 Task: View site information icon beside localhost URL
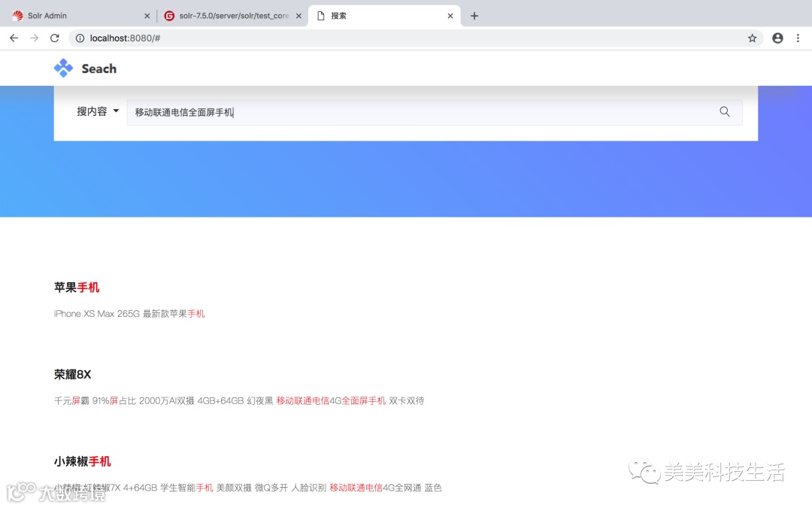click(x=80, y=38)
